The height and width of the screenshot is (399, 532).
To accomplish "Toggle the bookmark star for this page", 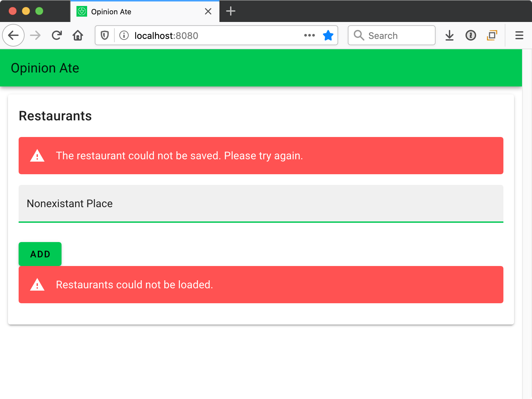I will (328, 35).
